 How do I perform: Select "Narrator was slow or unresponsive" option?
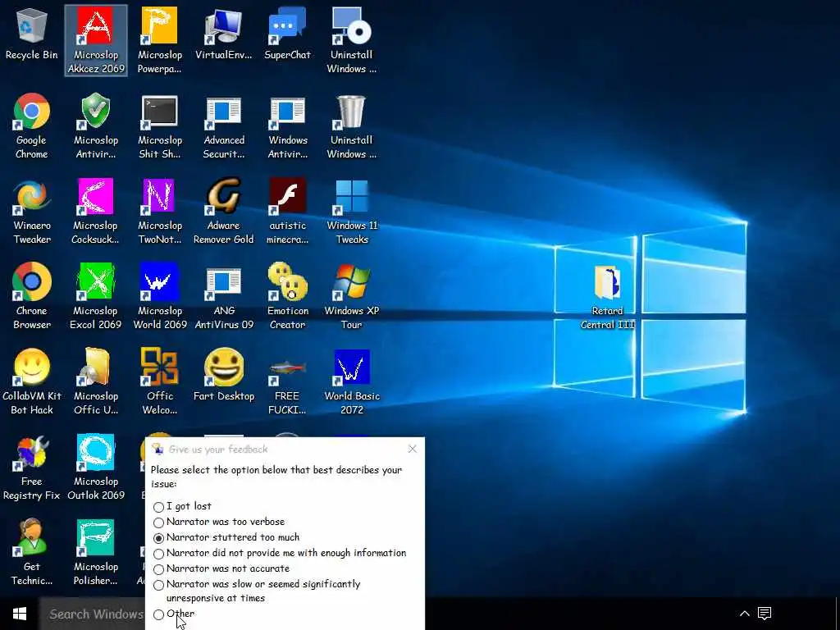click(257, 591)
